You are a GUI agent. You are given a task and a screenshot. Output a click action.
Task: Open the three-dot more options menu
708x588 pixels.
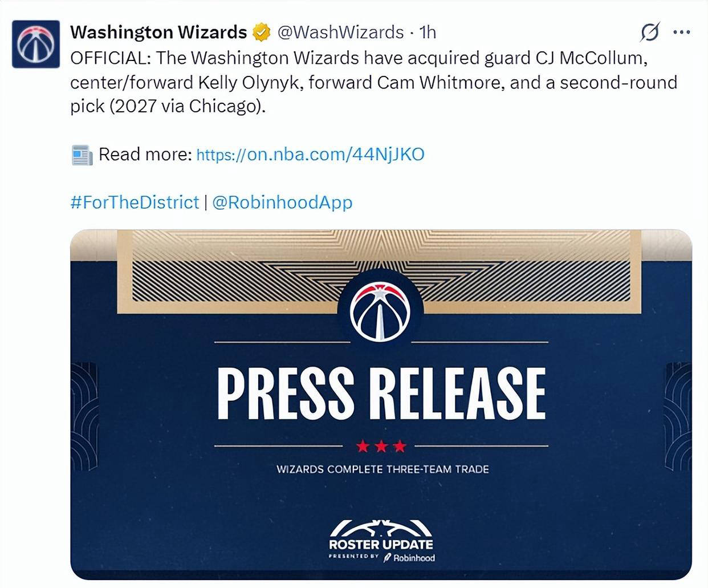point(681,33)
